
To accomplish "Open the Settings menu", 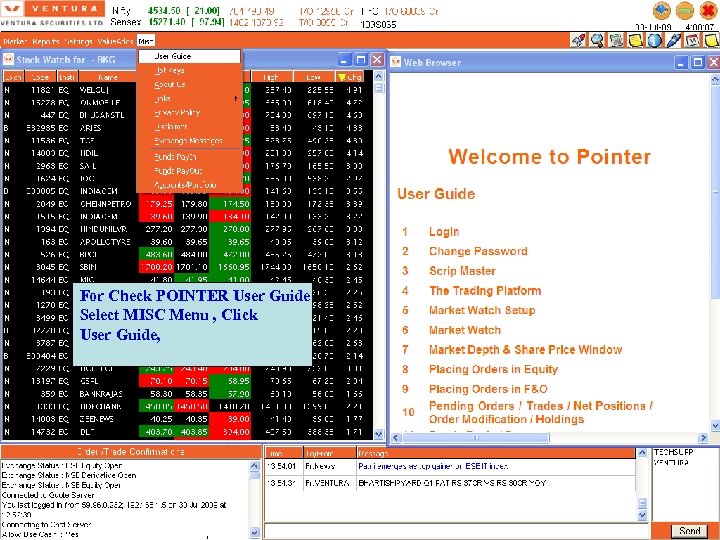I will click(79, 41).
